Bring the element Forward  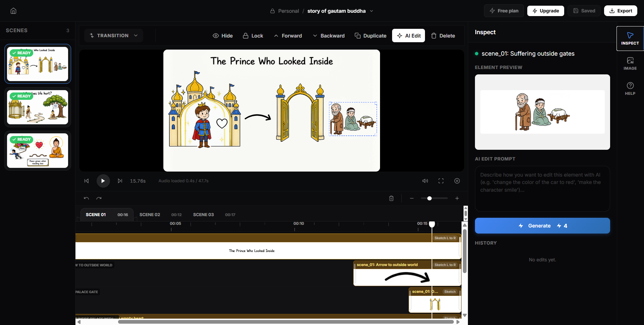(288, 36)
